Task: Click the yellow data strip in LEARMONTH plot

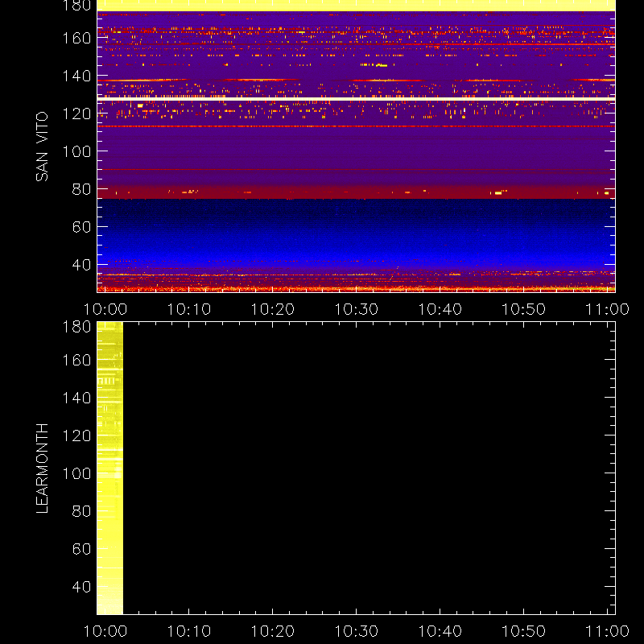Action: pyautogui.click(x=110, y=469)
